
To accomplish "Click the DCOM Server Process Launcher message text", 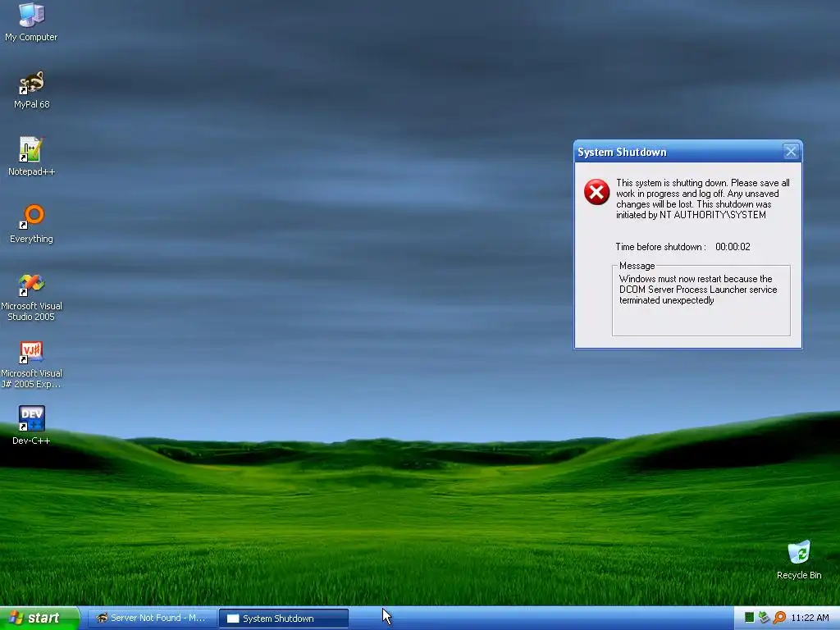I will (698, 290).
